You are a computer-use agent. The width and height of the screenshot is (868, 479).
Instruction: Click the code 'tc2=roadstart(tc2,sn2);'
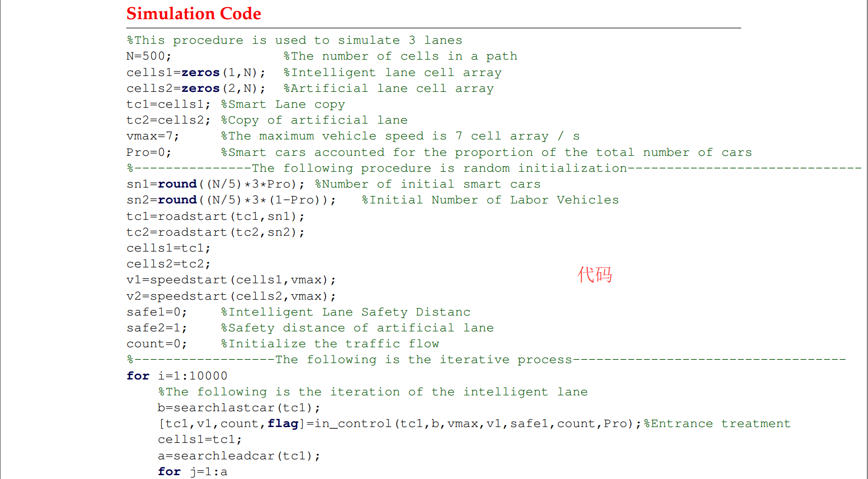216,232
